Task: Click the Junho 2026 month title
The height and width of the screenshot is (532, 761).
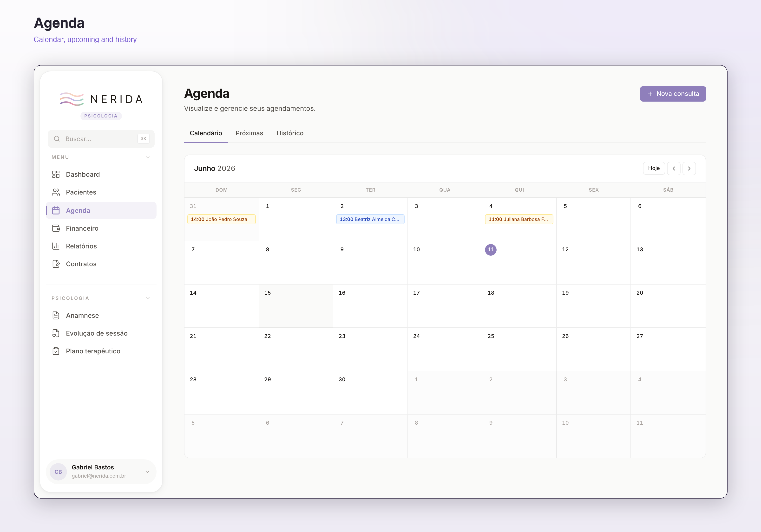Action: click(214, 168)
